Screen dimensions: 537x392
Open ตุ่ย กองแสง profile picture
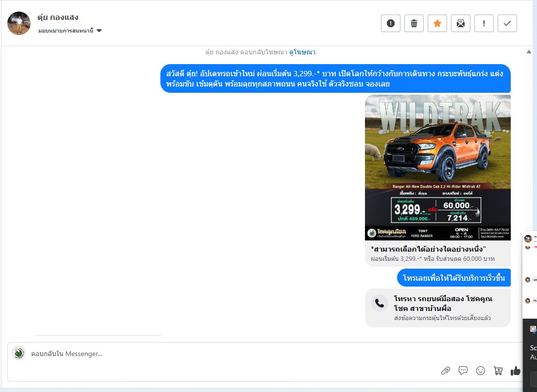19,23
